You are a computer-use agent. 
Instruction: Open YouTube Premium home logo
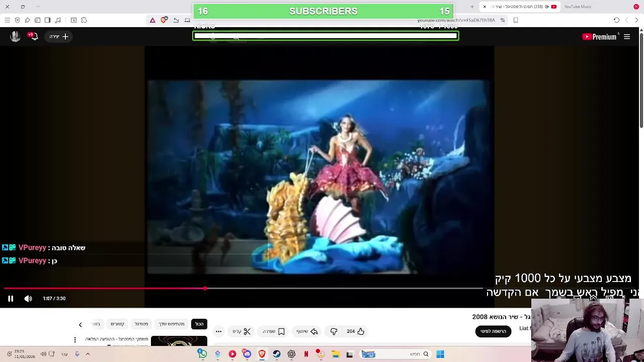click(599, 37)
